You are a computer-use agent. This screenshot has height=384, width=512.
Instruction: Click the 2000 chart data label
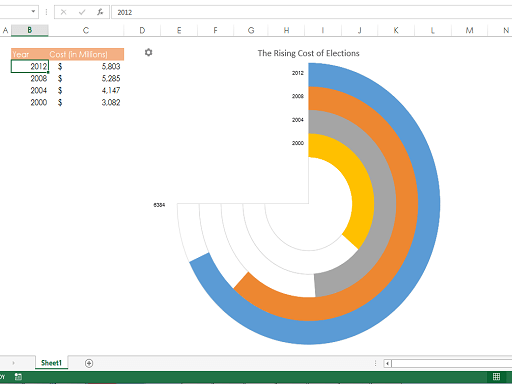click(298, 143)
